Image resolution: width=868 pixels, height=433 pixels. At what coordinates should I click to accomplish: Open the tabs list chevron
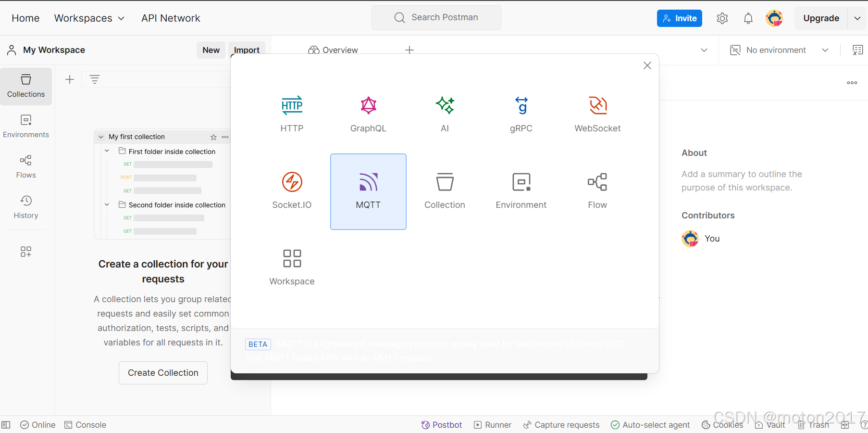(x=704, y=50)
